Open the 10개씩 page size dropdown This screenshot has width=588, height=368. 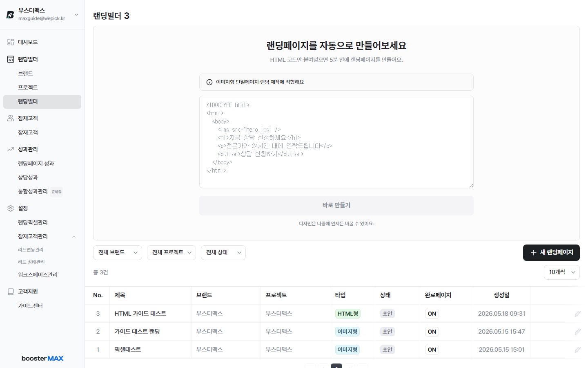pos(562,272)
